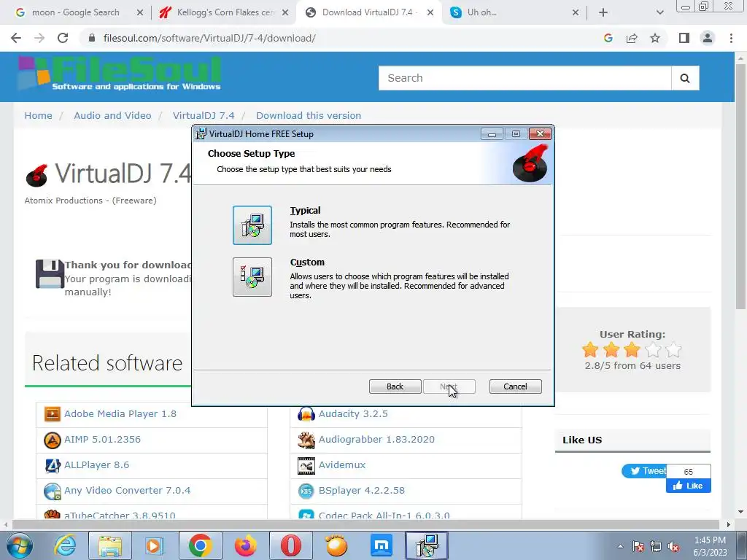Open Opera from the taskbar

click(x=291, y=545)
